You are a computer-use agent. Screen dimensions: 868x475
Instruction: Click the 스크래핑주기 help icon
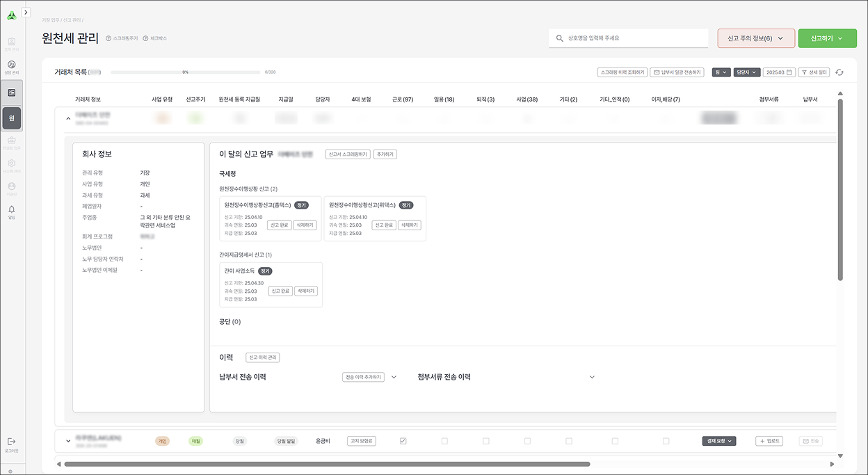[109, 38]
